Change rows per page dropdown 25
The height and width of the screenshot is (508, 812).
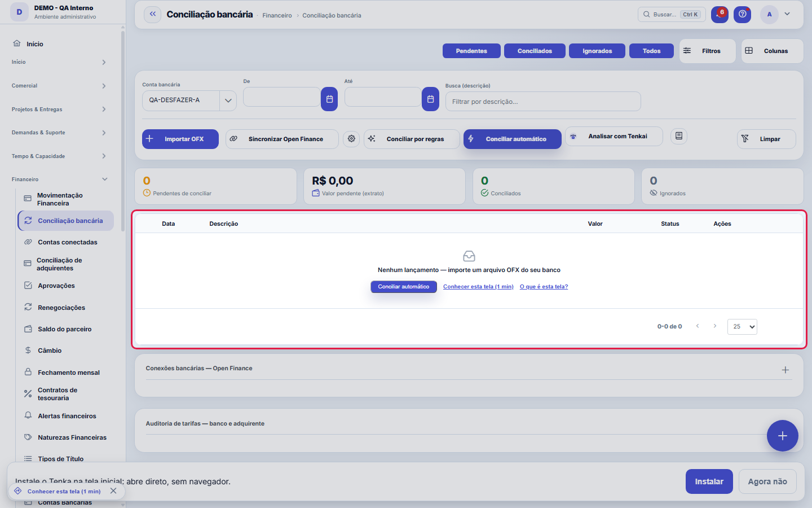click(x=742, y=327)
